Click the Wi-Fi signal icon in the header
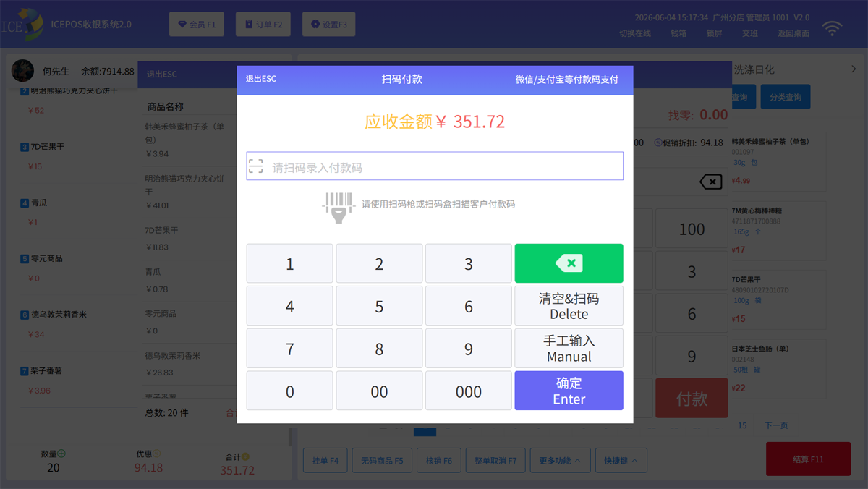This screenshot has width=868, height=489. [x=833, y=28]
